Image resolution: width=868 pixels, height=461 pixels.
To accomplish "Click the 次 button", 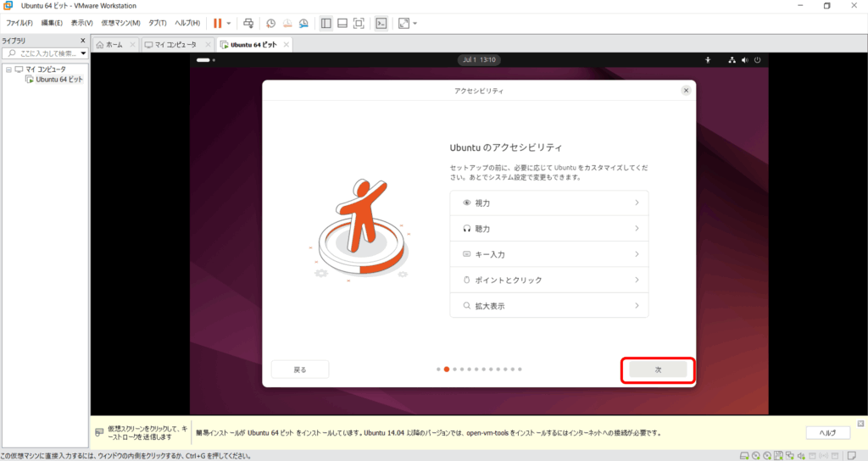I will [658, 370].
